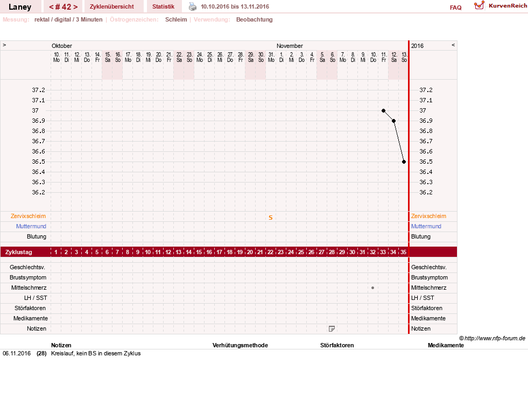The height and width of the screenshot is (420, 528).
Task: Click the 2016 year label
Action: [417, 46]
